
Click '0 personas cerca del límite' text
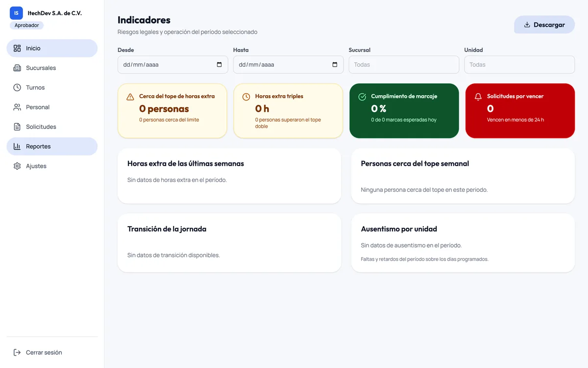pyautogui.click(x=169, y=120)
